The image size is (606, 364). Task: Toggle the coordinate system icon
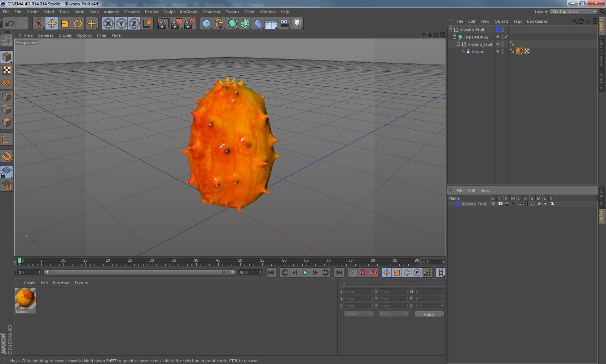coord(147,24)
